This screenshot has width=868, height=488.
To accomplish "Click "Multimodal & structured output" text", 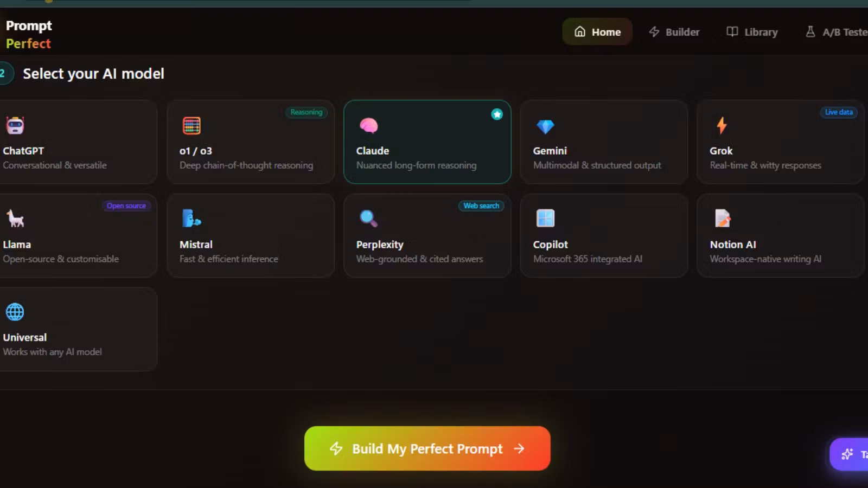I will [x=597, y=165].
